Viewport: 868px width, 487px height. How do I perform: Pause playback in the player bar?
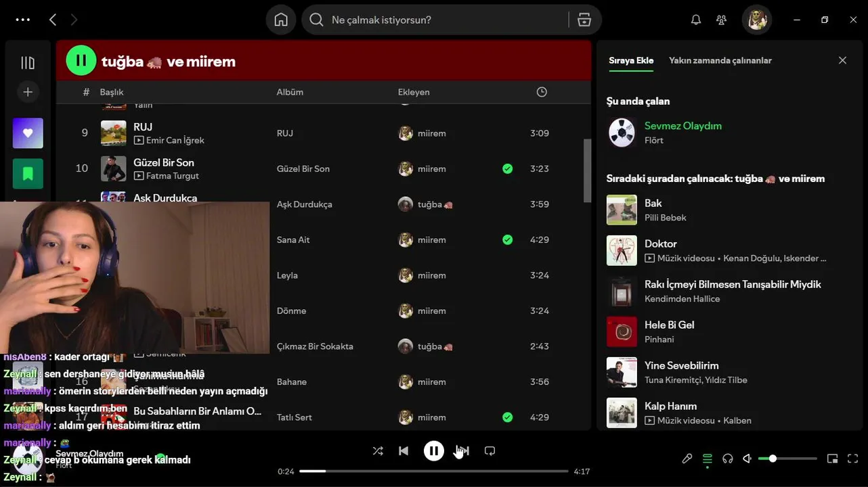tap(434, 450)
